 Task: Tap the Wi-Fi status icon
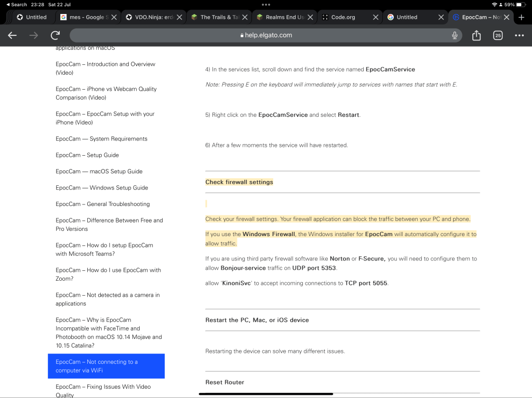(x=495, y=4)
